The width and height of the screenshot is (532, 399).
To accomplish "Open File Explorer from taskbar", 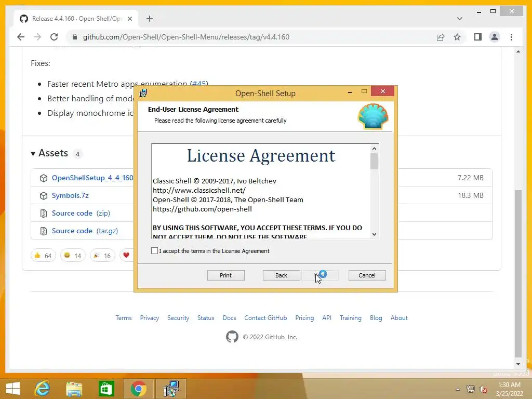I will [74, 389].
